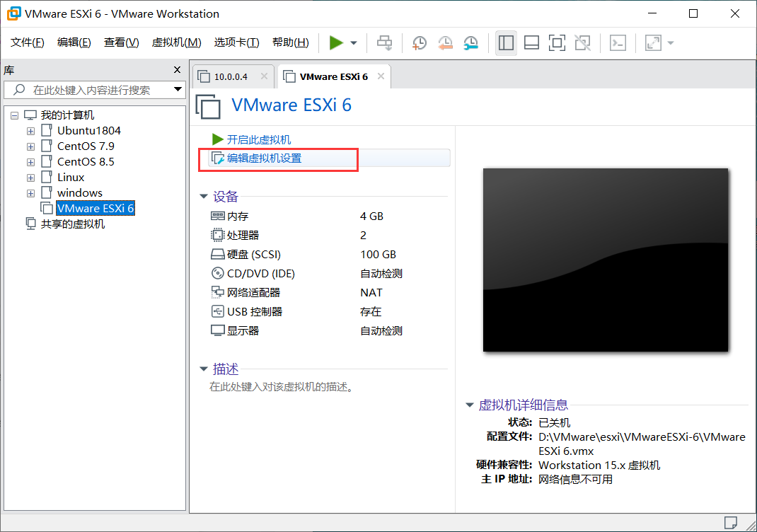
Task: Expand CentOS 8.5 tree node
Action: pos(30,162)
